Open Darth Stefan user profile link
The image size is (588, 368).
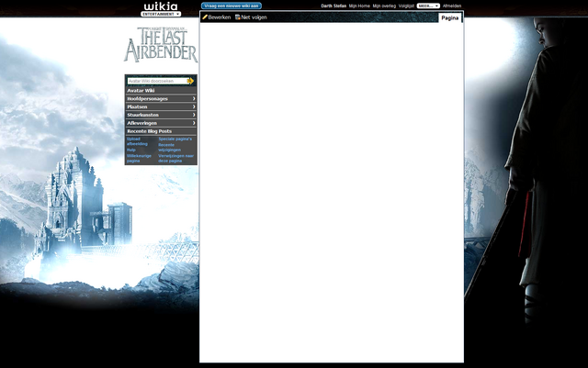334,6
